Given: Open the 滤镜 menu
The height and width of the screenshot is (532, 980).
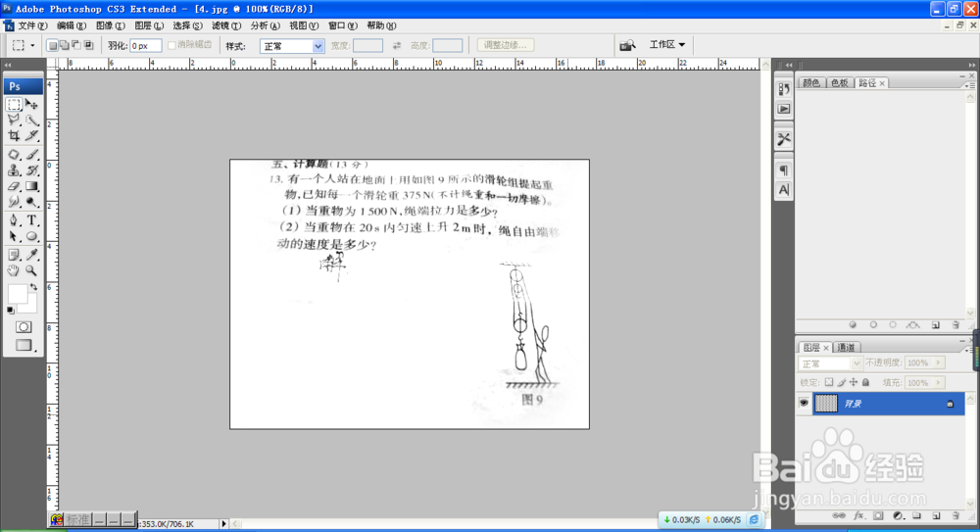Looking at the screenshot, I should tap(226, 25).
